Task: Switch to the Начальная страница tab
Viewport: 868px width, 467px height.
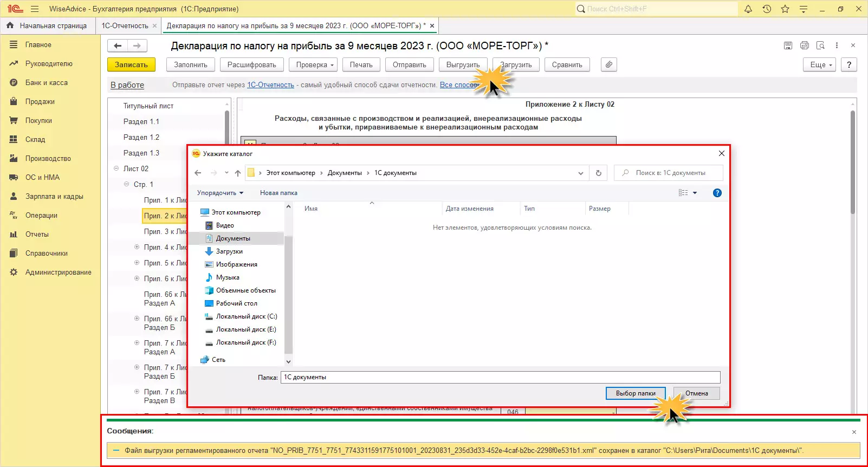Action: click(x=47, y=25)
